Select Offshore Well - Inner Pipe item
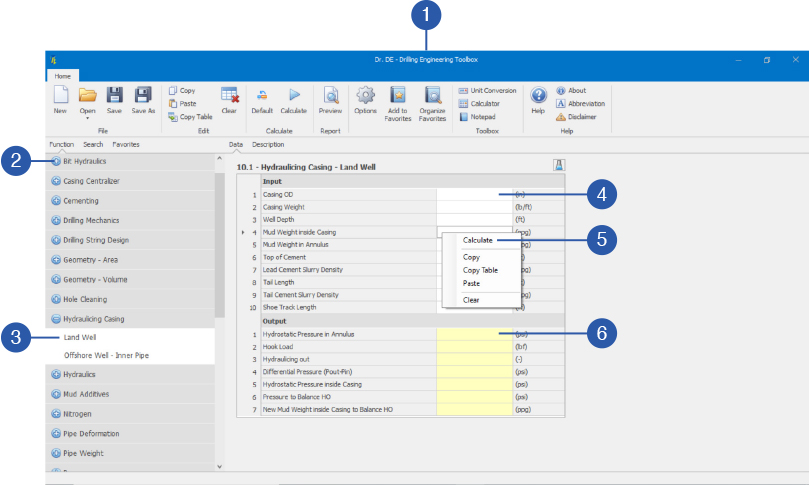The image size is (810, 485). click(x=105, y=355)
